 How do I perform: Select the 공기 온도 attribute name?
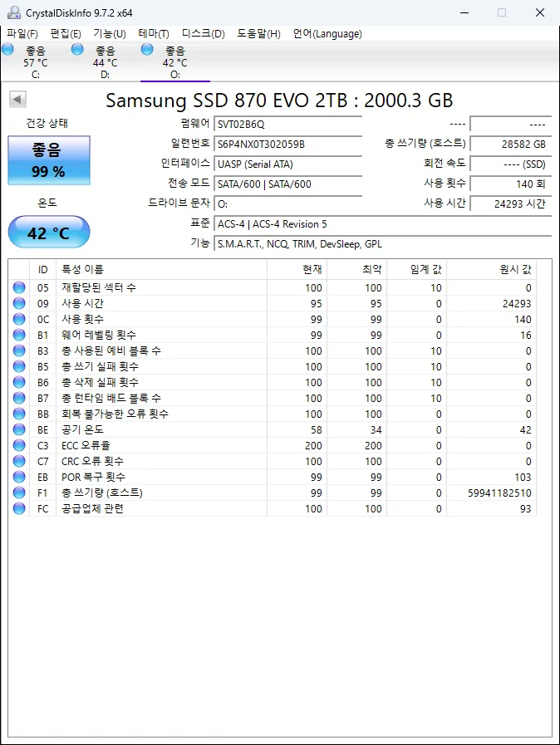pyautogui.click(x=83, y=429)
